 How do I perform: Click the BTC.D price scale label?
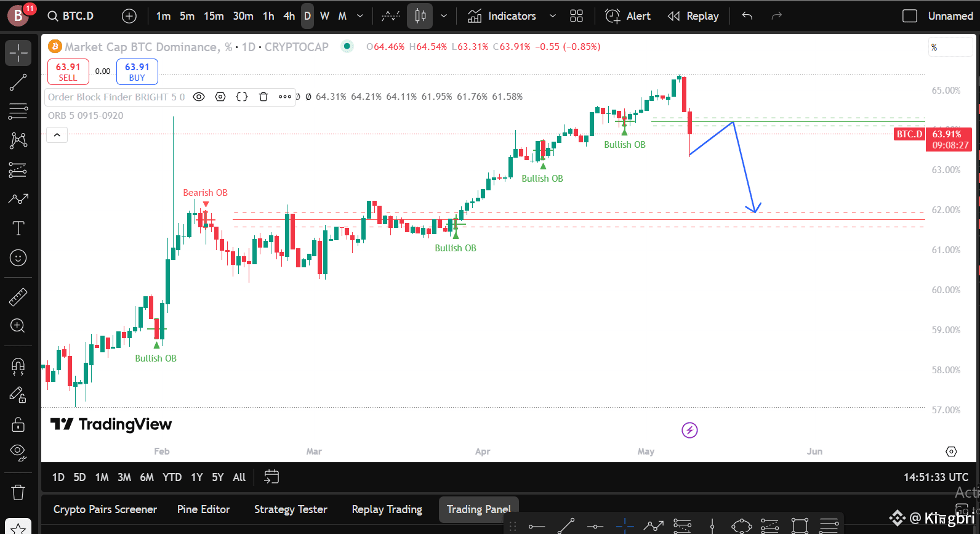pyautogui.click(x=909, y=134)
